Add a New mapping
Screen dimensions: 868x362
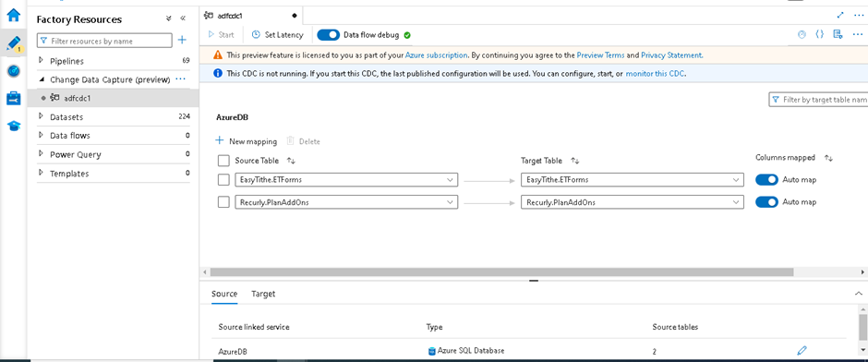pyautogui.click(x=247, y=141)
